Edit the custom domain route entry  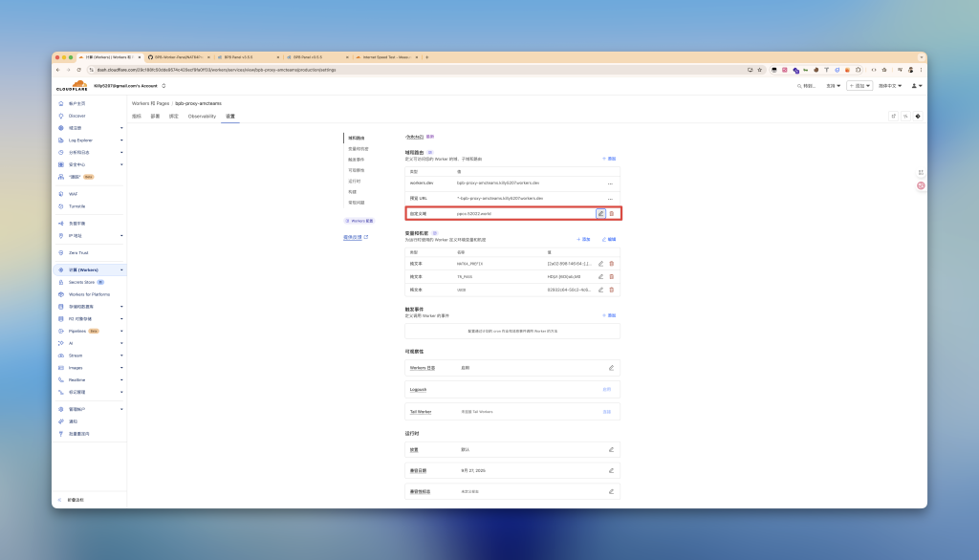click(x=600, y=213)
